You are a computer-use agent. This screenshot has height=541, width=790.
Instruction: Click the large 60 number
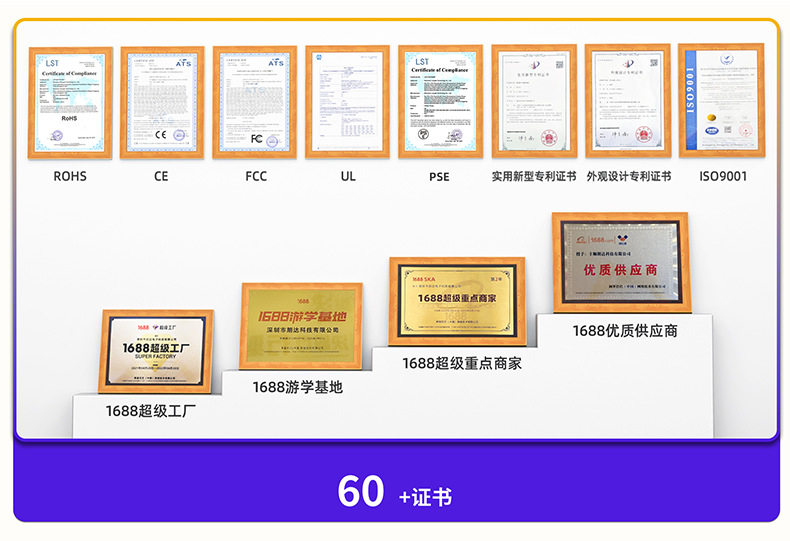[361, 491]
